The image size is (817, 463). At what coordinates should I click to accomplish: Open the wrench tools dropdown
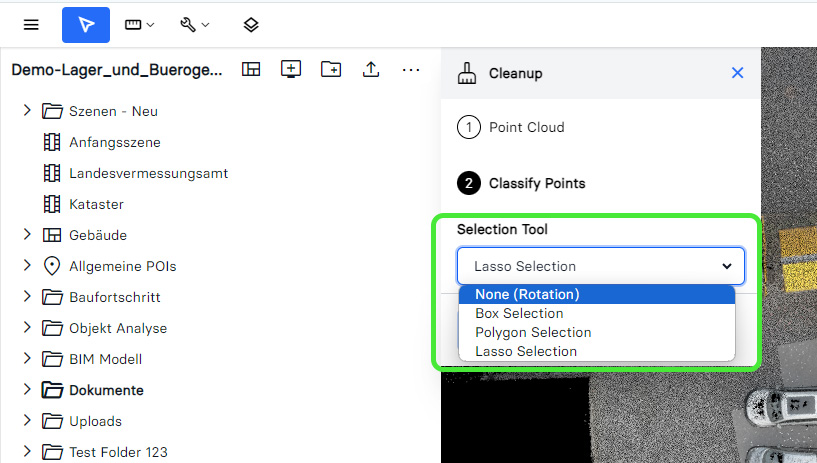(194, 25)
